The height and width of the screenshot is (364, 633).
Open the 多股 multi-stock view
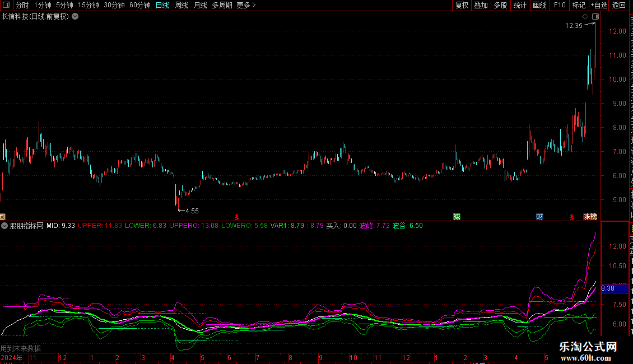coord(501,5)
